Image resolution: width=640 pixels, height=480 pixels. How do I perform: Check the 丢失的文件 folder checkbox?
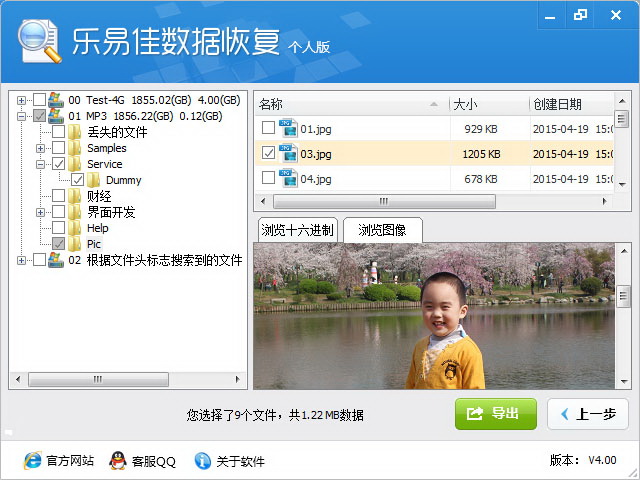[58, 131]
